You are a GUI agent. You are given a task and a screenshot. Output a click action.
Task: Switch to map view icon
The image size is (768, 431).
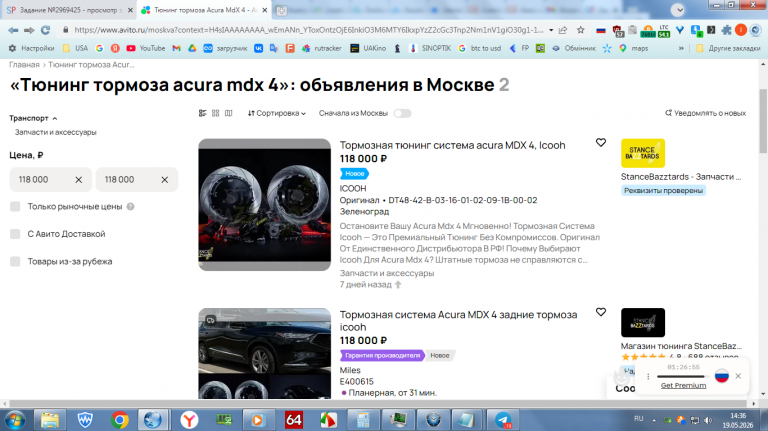coord(228,113)
